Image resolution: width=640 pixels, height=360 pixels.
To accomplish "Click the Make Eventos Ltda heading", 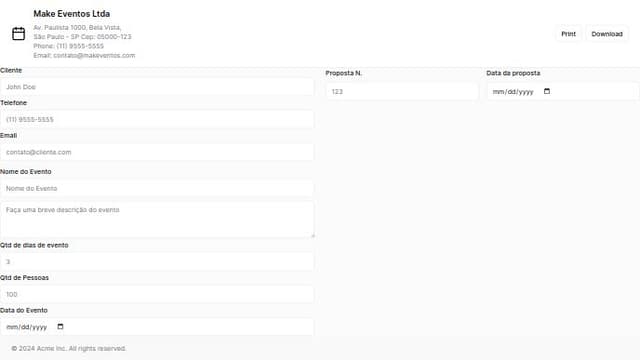I will (x=71, y=13).
